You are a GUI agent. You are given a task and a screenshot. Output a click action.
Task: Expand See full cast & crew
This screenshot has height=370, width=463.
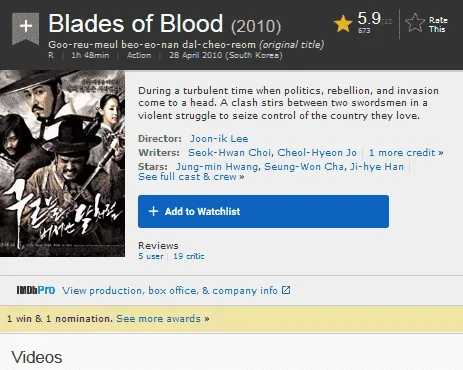click(191, 177)
